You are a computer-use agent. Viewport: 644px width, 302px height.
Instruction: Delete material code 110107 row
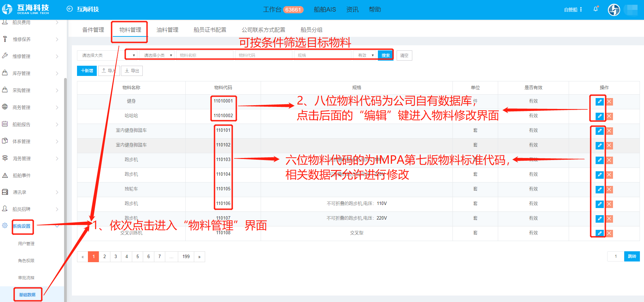coord(609,219)
